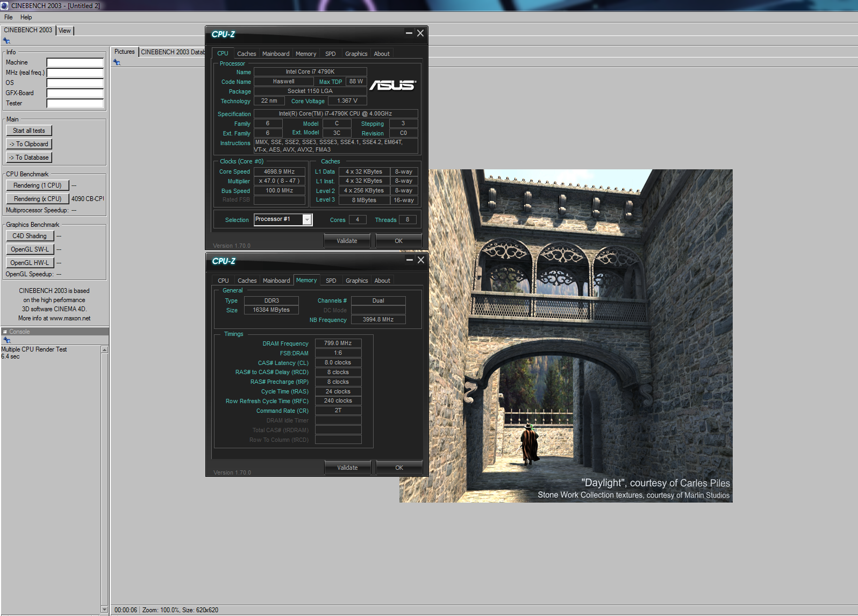Screen dimensions: 858x616
Task: Open Caches tab in lower CPU-Z window
Action: (247, 281)
